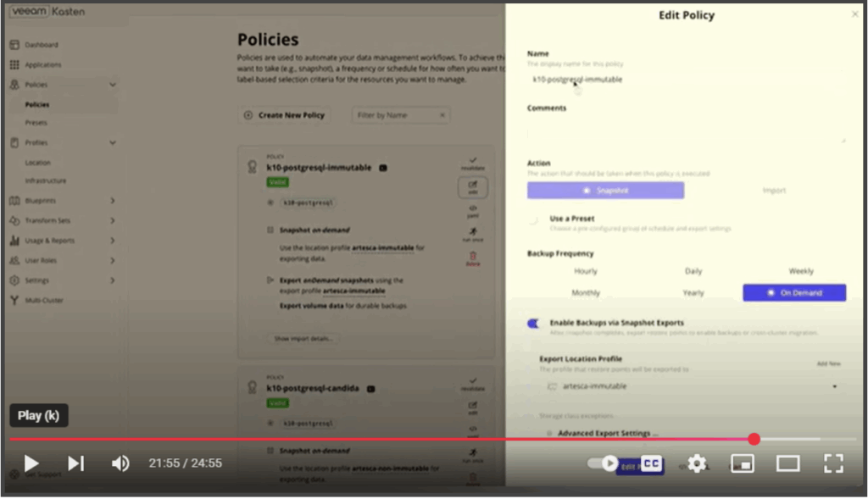Select Weekly backup frequency
This screenshot has width=868, height=499.
[x=800, y=271]
